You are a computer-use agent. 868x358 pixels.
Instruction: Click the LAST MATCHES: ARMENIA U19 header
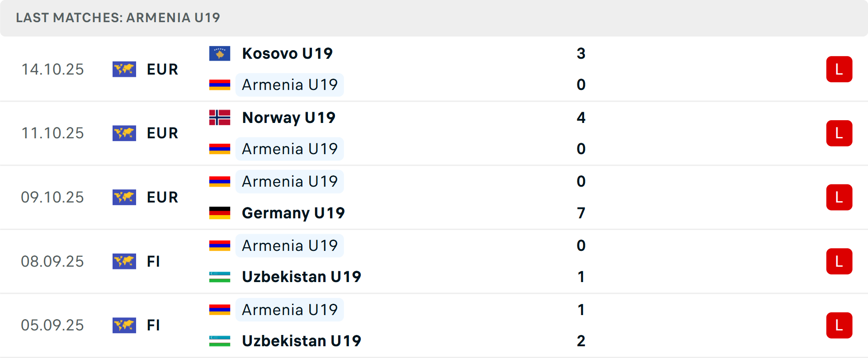pos(118,18)
